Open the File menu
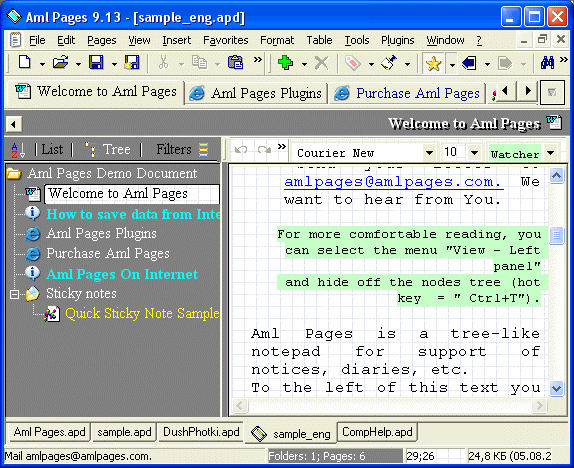574x468 pixels. tap(37, 40)
